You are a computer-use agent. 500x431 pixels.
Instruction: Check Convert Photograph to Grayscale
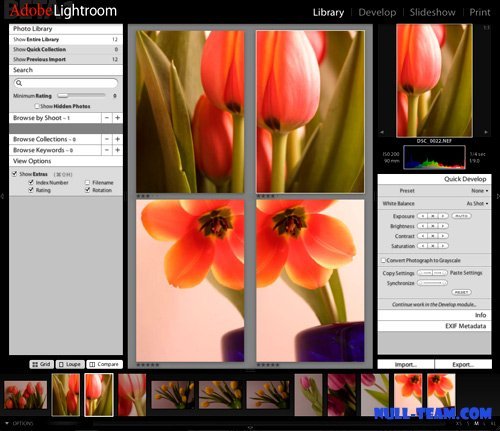(383, 260)
